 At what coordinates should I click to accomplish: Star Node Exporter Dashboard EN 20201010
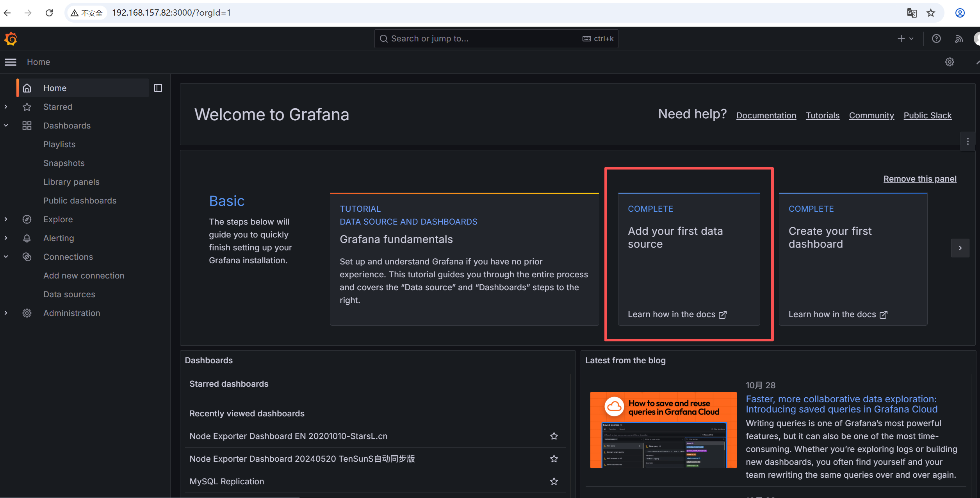[554, 436]
